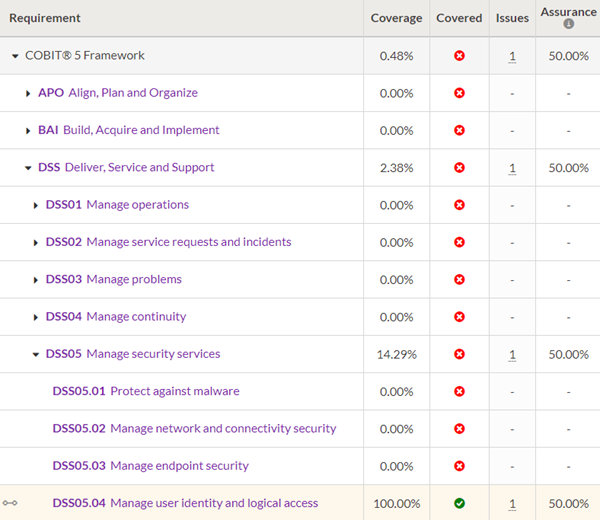Screen dimensions: 600x520
Task: Open DSS02 Manage service requests and incidents
Action: click(x=168, y=242)
